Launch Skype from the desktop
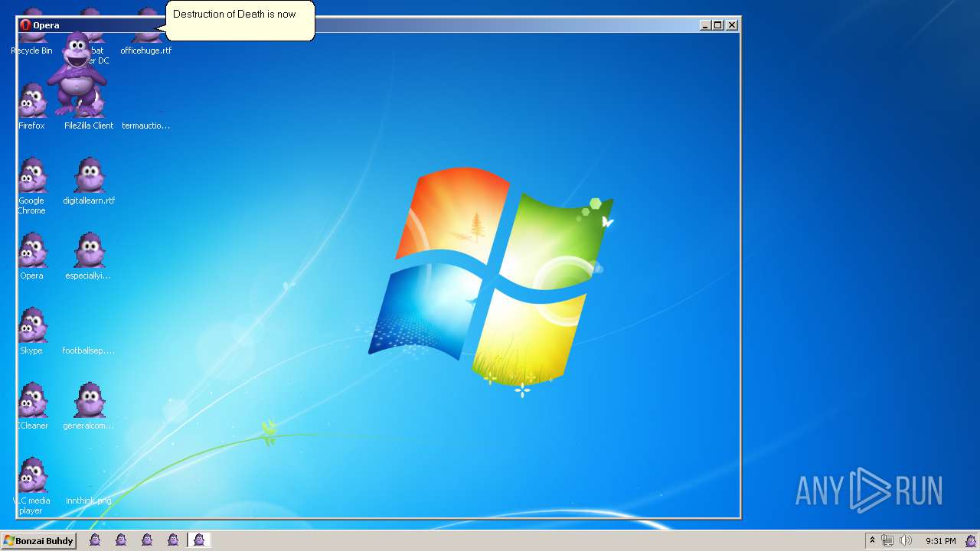 click(31, 331)
